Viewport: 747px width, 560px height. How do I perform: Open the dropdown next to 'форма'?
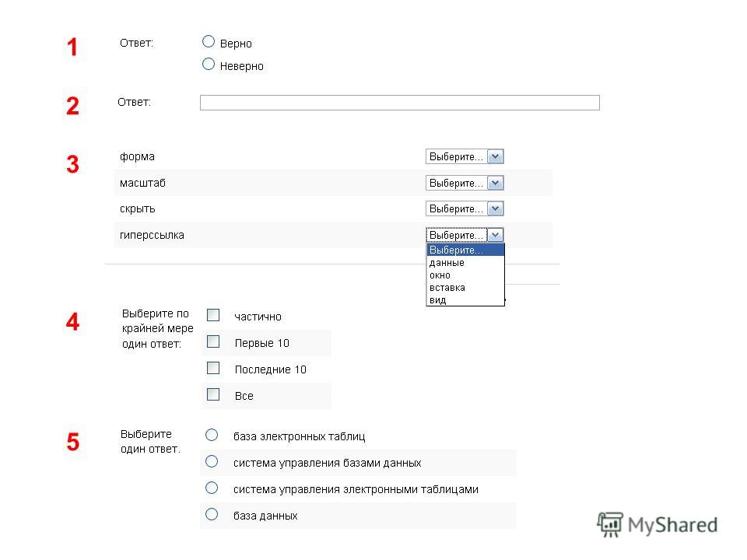pyautogui.click(x=465, y=156)
